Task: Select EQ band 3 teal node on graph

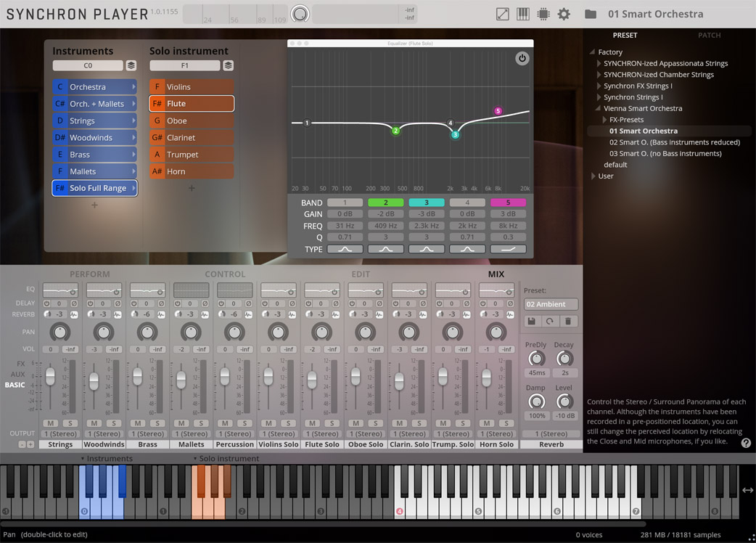Action: click(x=455, y=134)
